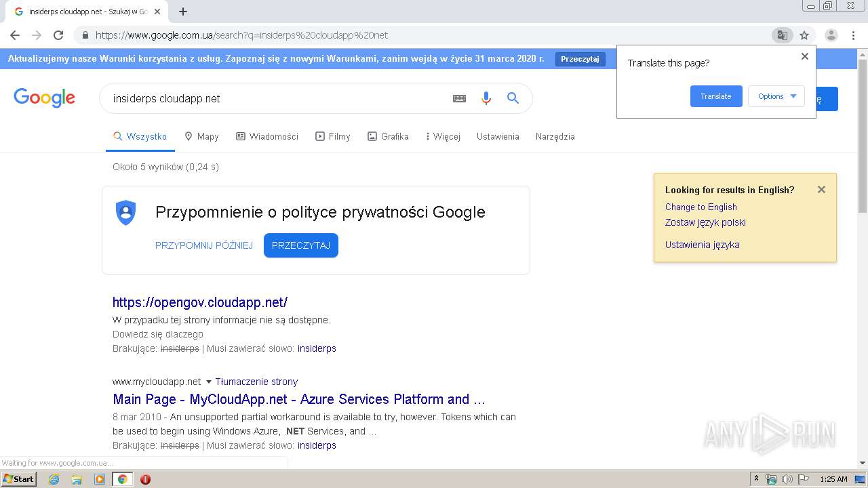Screen dimensions: 868x488
Task: Choose PRZYPOMNIJ PÓŹNIEJ
Action: (x=204, y=245)
